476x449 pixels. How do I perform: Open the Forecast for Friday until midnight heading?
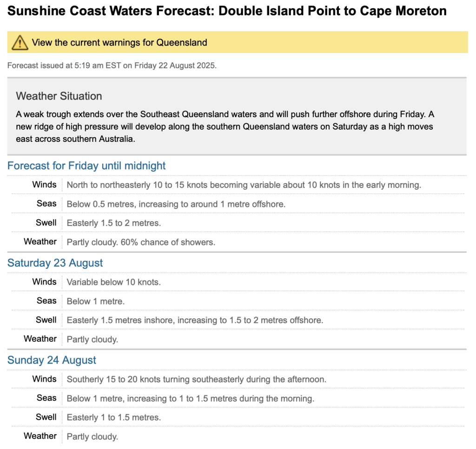pos(86,165)
